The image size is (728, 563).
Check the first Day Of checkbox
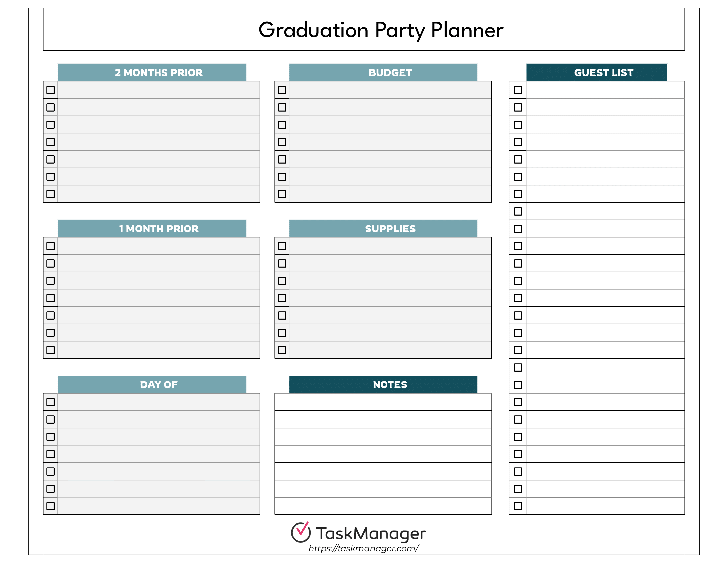[50, 402]
